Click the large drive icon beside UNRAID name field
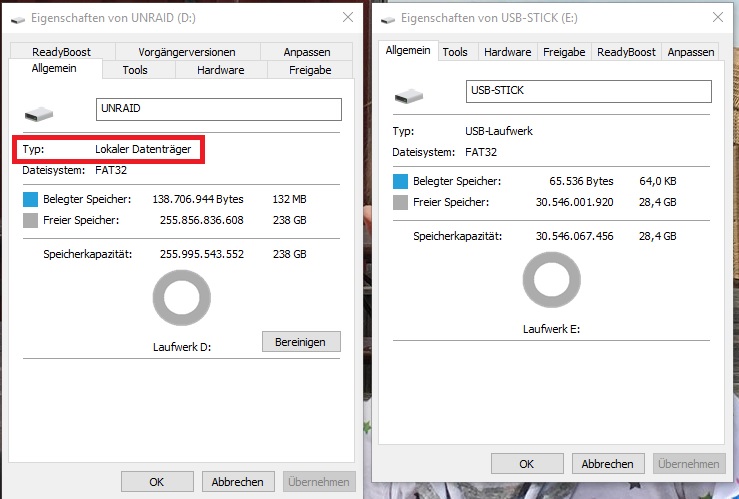Viewport: 739px width, 499px height. pos(39,114)
